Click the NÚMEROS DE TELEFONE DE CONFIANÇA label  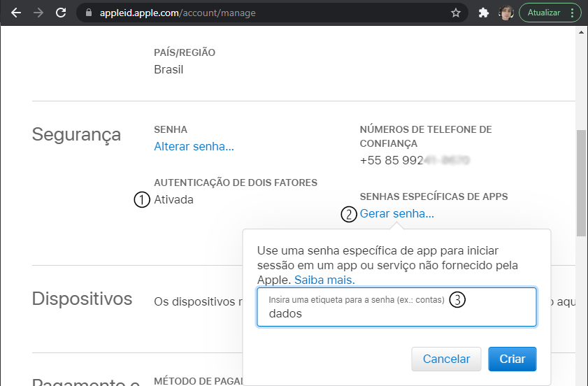pos(426,136)
